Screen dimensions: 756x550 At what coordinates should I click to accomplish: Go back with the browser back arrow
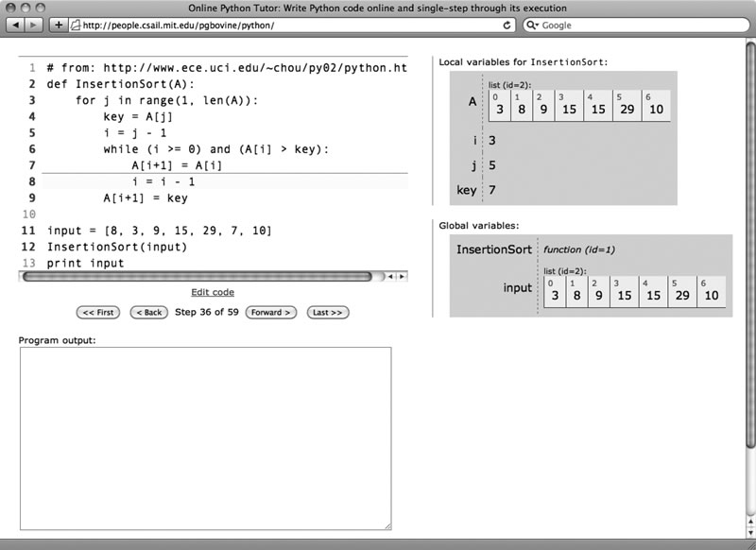pyautogui.click(x=15, y=25)
